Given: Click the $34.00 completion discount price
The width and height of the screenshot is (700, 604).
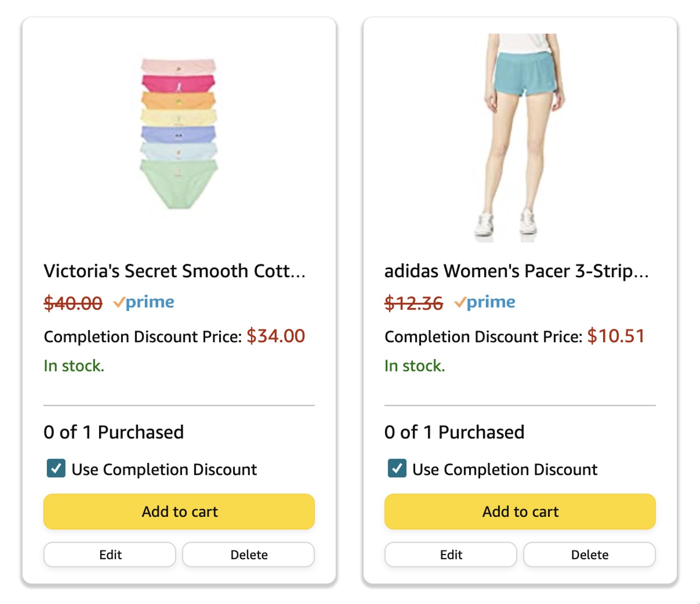Looking at the screenshot, I should click(x=275, y=336).
